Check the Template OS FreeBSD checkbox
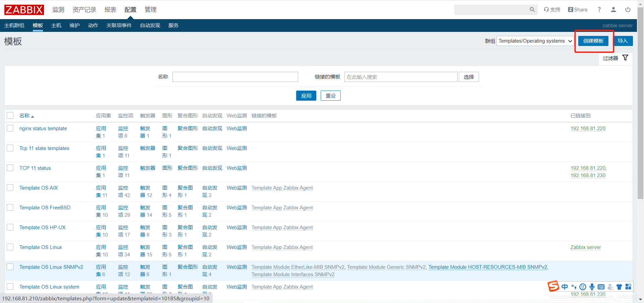 pos(10,207)
